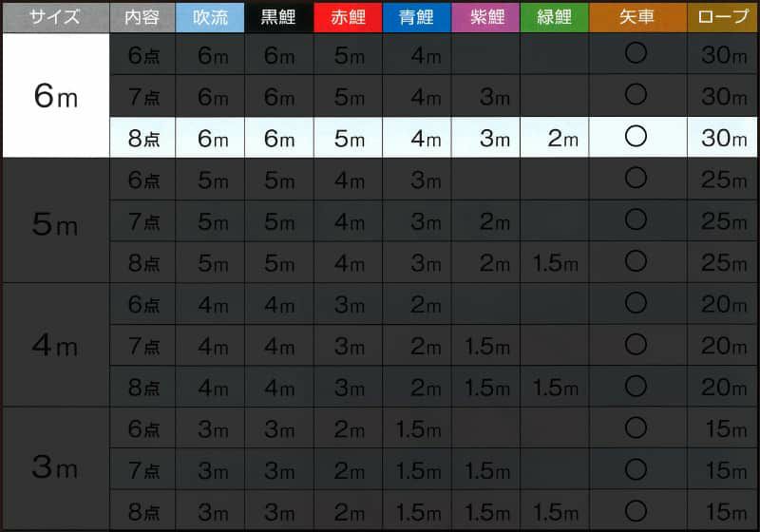Choose the 3m size group cell

pos(54,468)
